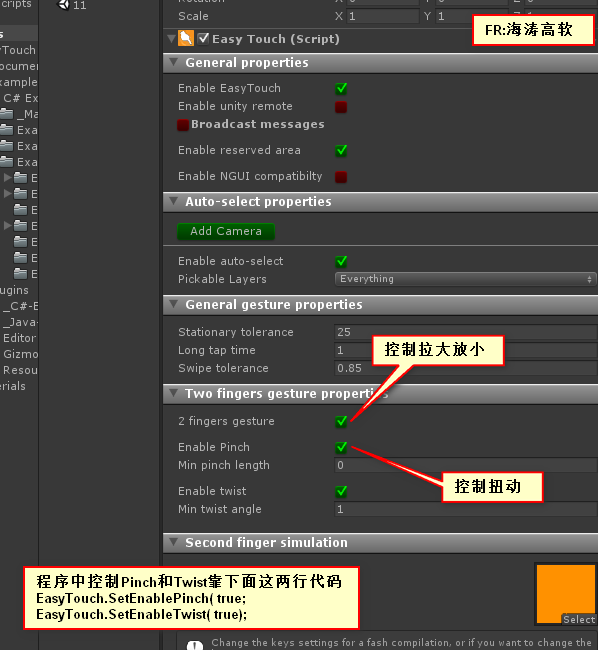598x650 pixels.
Task: Click the Easy Touch script icon
Action: point(186,39)
